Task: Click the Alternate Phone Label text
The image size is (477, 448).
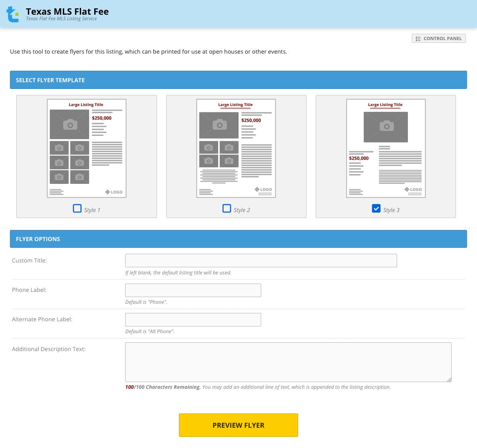Action: 42,319
